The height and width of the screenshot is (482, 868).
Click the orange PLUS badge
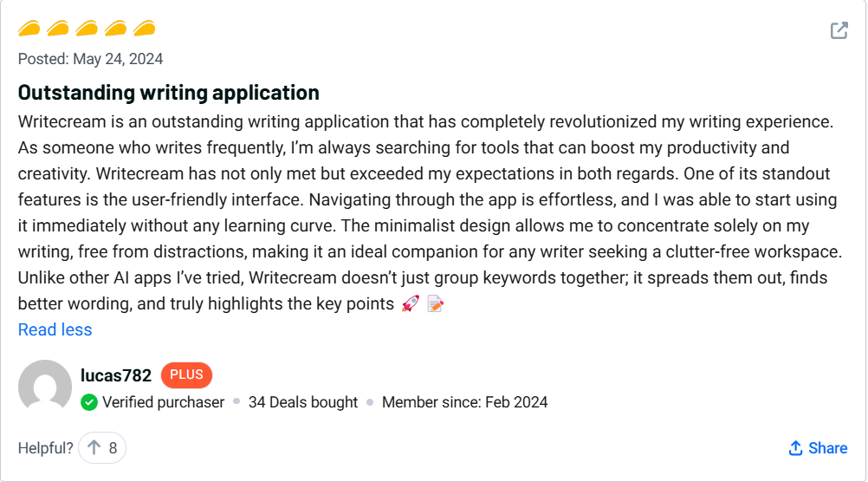click(x=186, y=375)
